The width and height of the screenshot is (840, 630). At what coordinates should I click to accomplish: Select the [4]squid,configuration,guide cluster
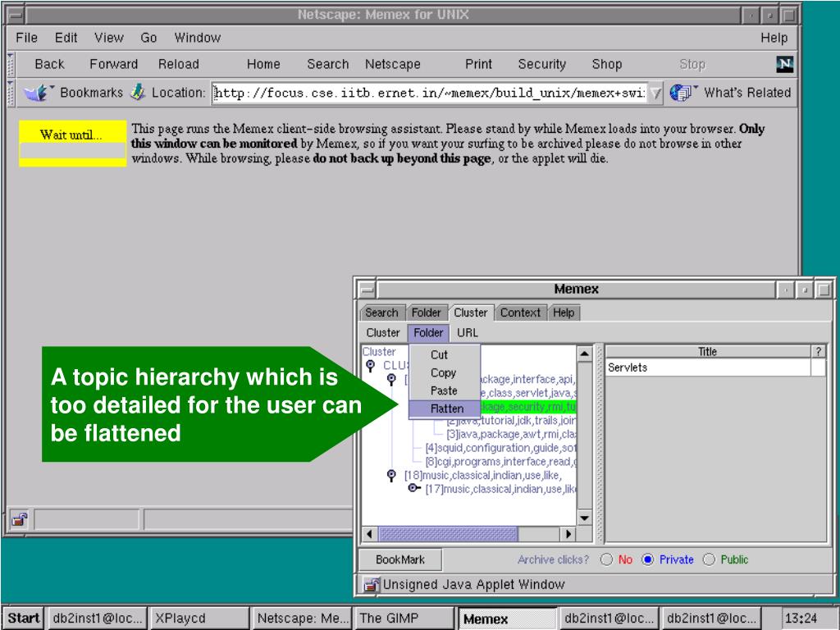500,448
